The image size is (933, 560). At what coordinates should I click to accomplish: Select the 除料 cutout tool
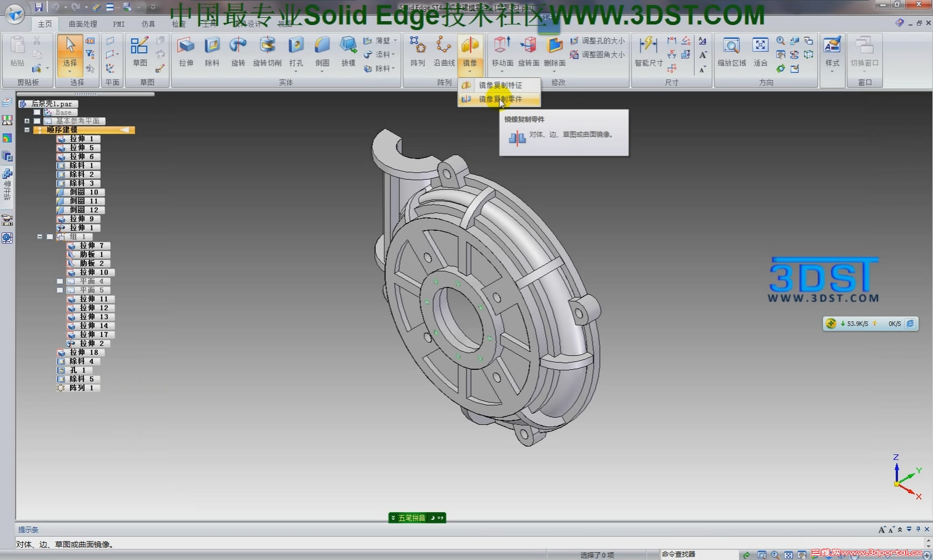point(212,51)
